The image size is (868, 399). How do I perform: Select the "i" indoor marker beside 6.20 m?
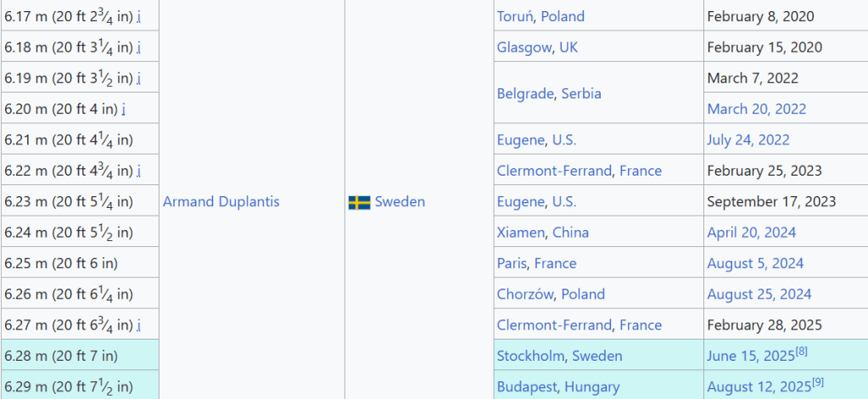click(124, 109)
